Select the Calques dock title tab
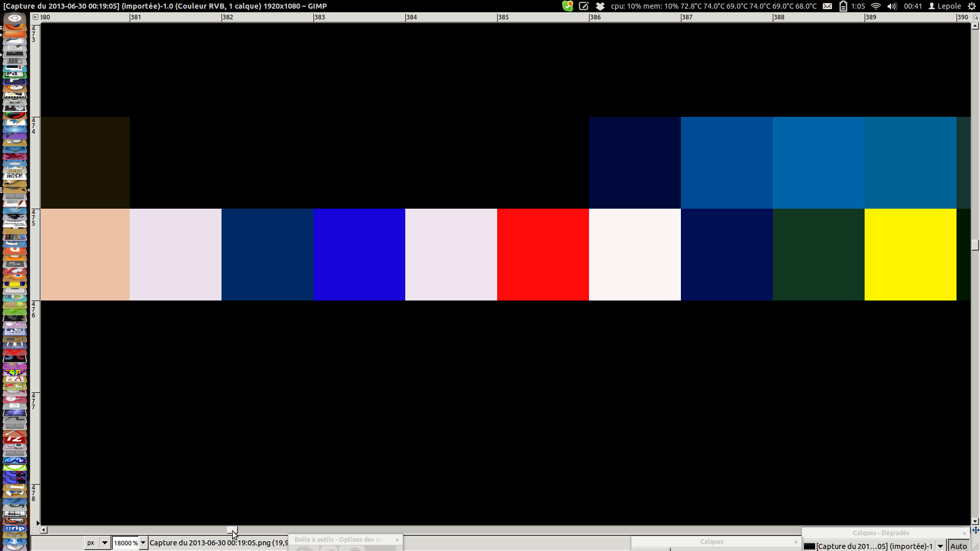The height and width of the screenshot is (551, 980). click(712, 542)
